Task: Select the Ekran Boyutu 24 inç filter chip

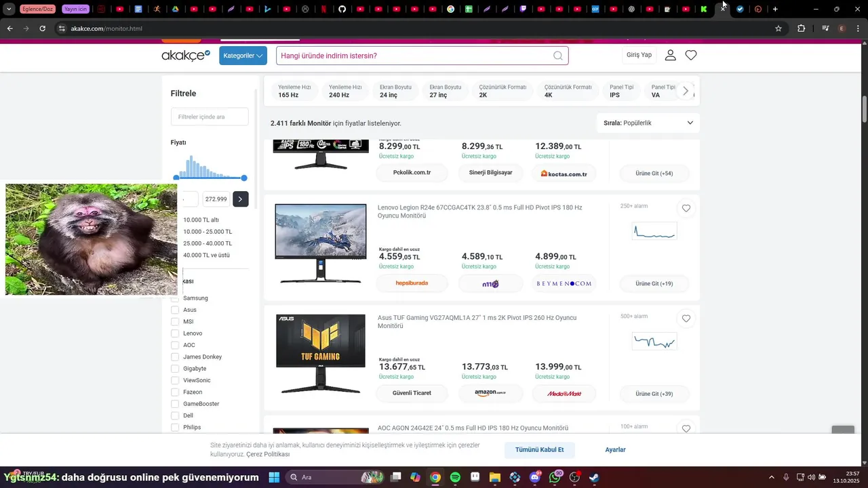Action: click(395, 91)
